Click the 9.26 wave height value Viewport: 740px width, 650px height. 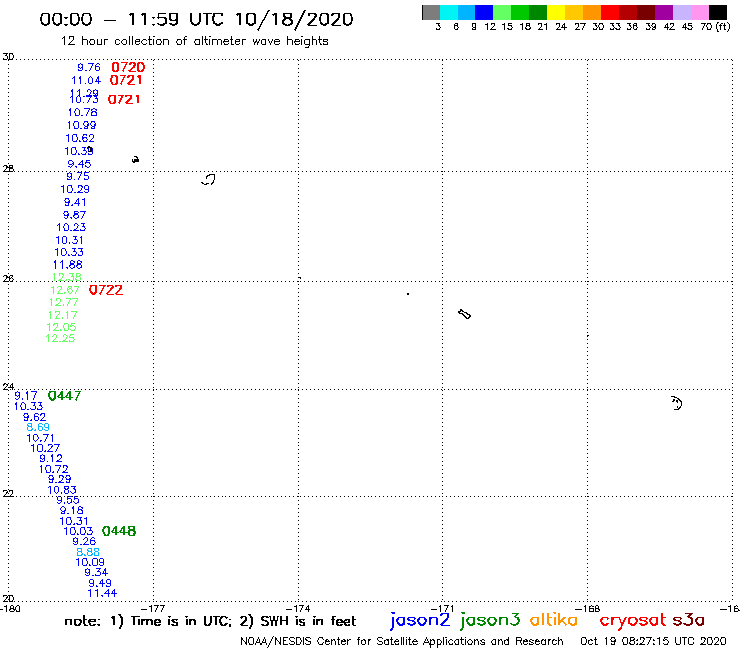point(84,541)
